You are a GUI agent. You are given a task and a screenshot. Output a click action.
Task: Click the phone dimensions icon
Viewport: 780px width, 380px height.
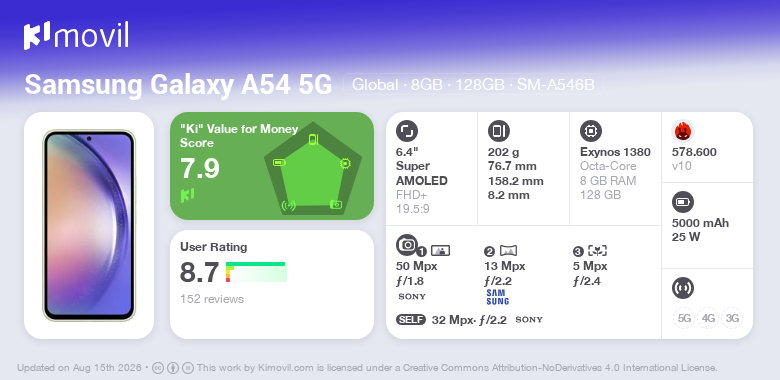(x=498, y=131)
